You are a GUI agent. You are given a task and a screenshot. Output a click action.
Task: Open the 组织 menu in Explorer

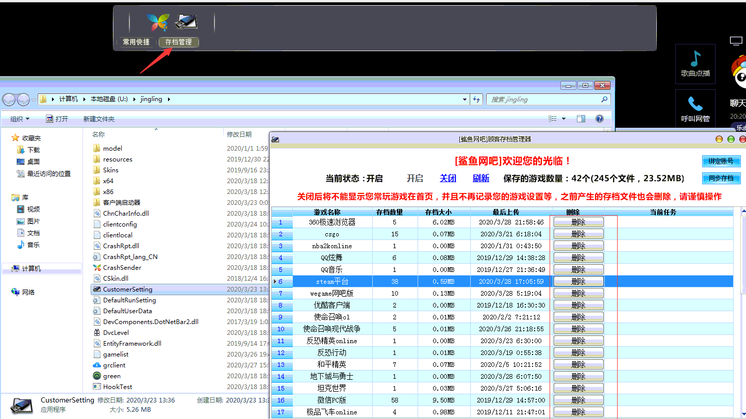tap(20, 119)
